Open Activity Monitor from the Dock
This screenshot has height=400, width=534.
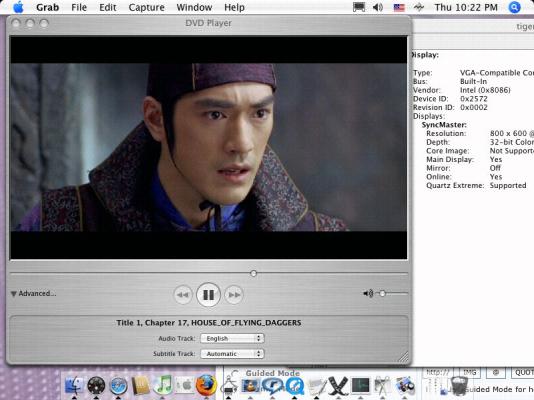click(360, 386)
